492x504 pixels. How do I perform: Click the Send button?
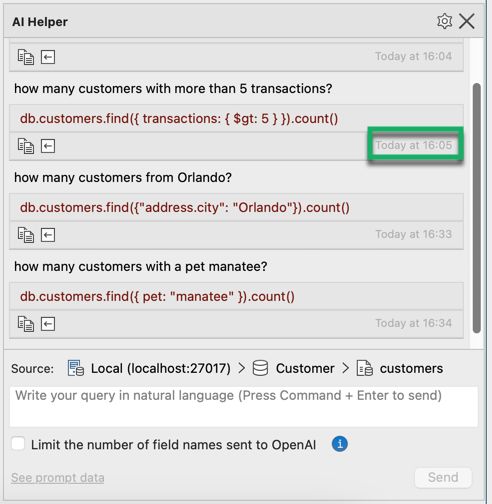(x=443, y=477)
